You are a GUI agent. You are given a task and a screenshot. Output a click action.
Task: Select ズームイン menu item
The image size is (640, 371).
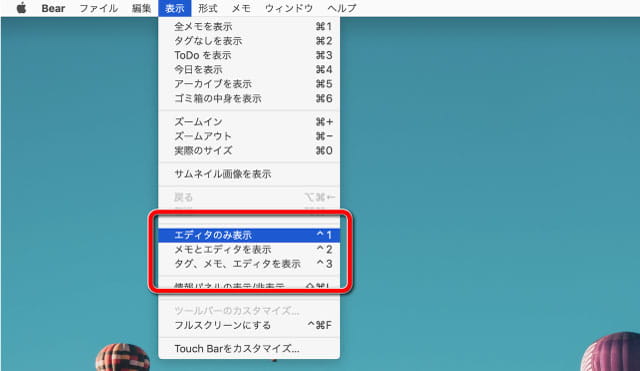click(x=249, y=122)
